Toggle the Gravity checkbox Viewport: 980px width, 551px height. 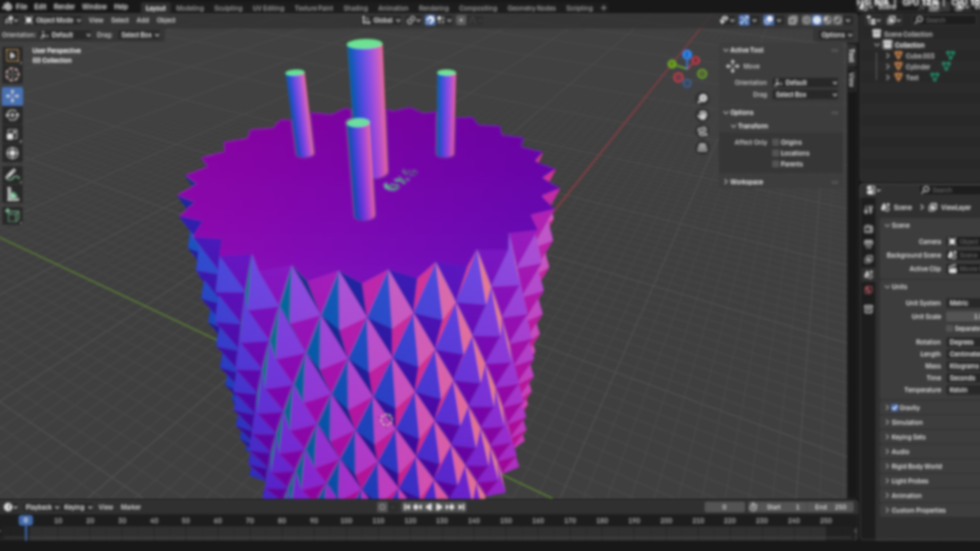click(894, 408)
